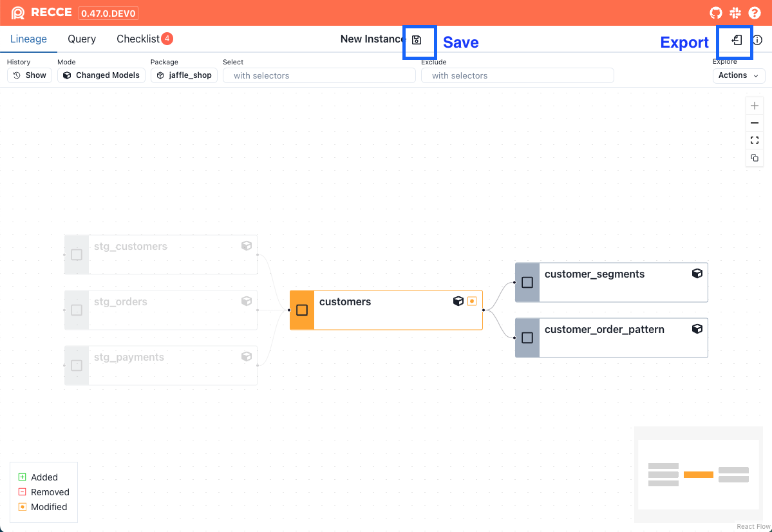Viewport: 772px width, 532px height.
Task: Zoom in using the plus icon
Action: click(754, 105)
